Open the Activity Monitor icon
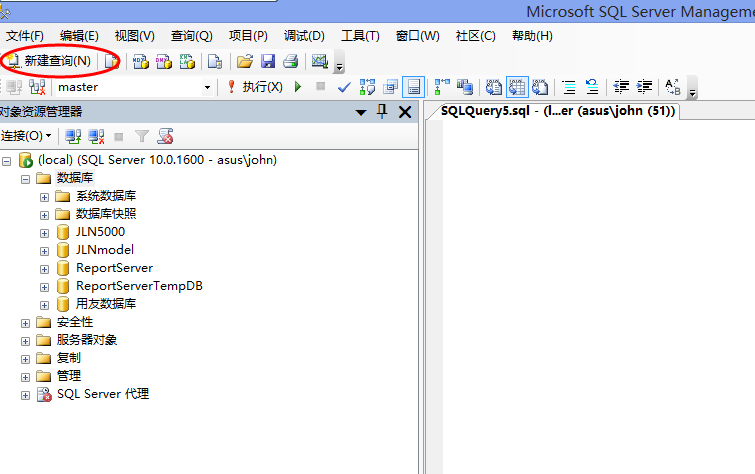 (320, 61)
